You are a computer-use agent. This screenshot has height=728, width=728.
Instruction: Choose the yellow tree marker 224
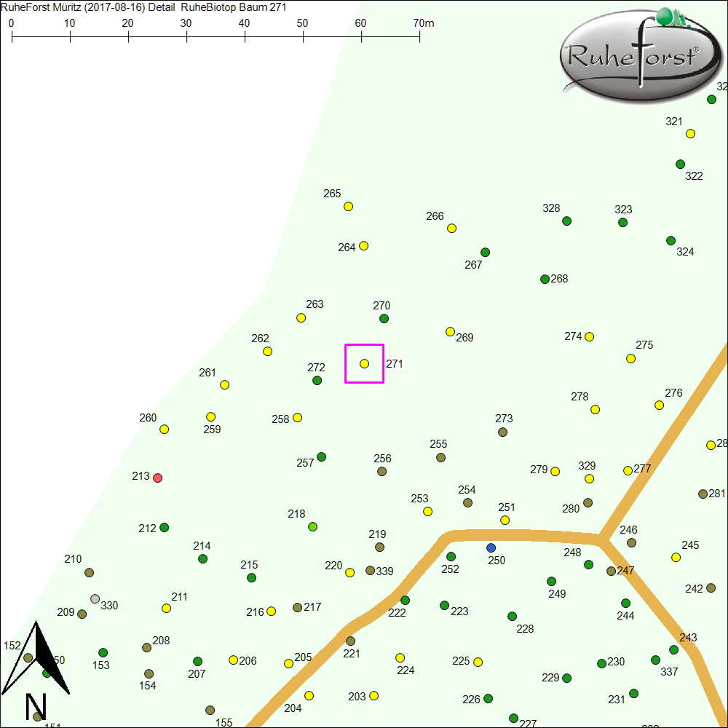(400, 657)
